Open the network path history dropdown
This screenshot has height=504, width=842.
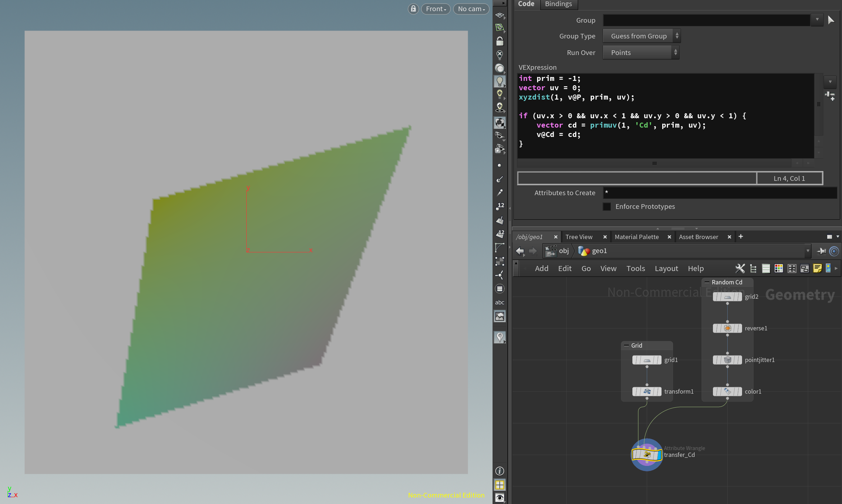point(808,251)
